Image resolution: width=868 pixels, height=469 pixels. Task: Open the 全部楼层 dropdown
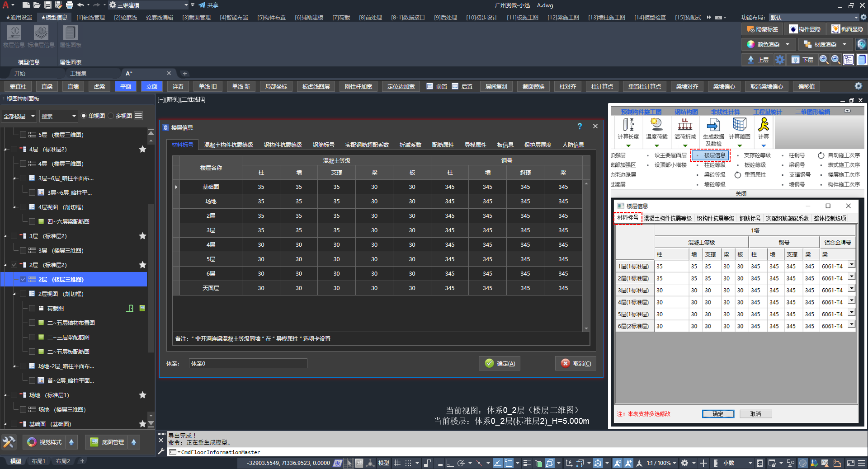pos(19,116)
